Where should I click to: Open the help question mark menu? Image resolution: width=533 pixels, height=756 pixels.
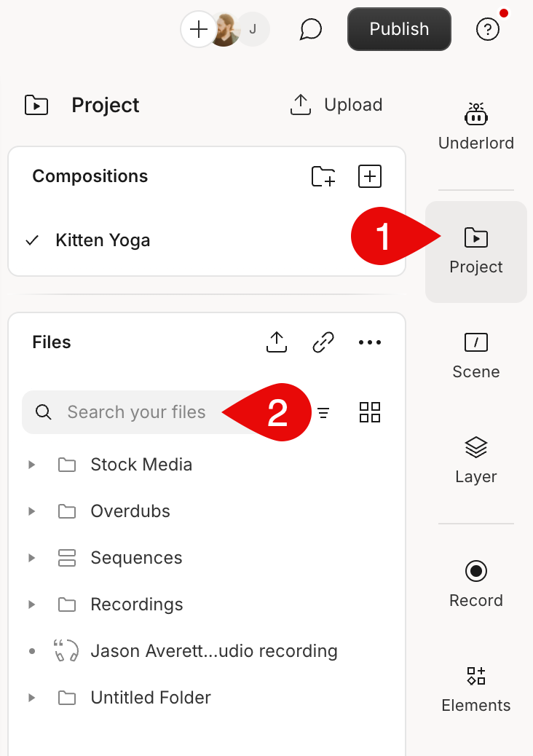tap(488, 29)
